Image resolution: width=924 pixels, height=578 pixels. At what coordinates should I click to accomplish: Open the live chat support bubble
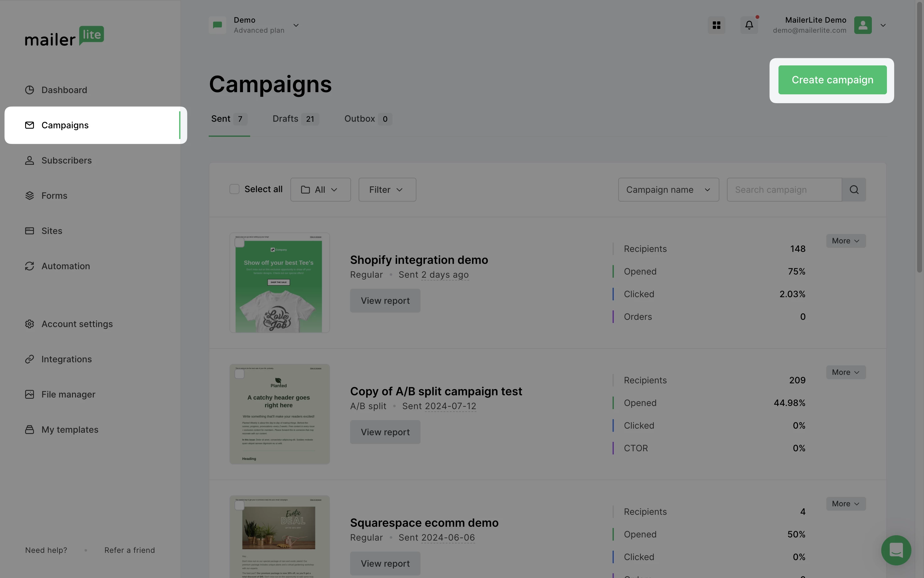point(896,550)
